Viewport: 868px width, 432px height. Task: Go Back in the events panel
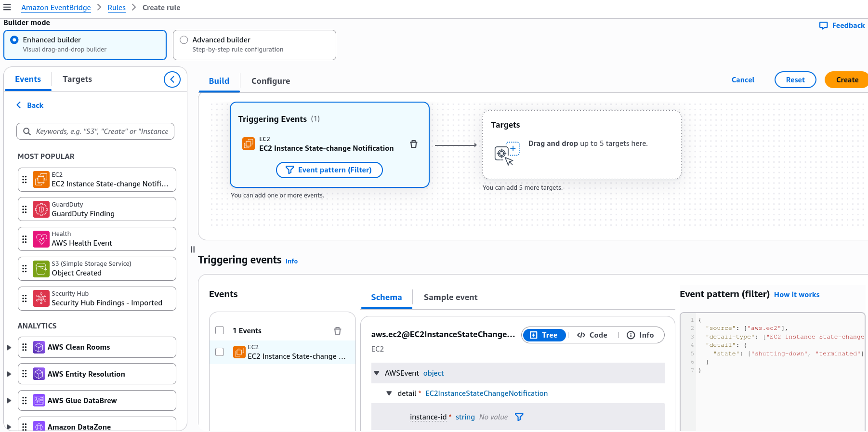pyautogui.click(x=30, y=105)
